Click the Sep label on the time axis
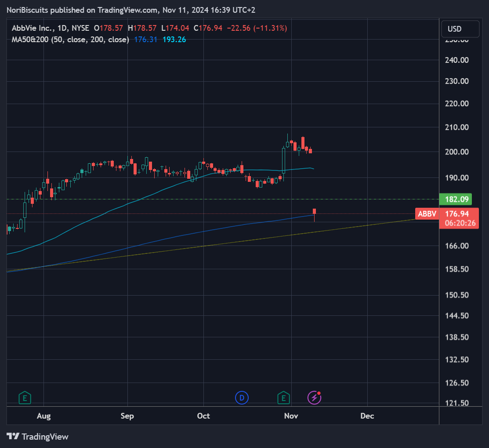The image size is (489, 448). click(x=127, y=416)
